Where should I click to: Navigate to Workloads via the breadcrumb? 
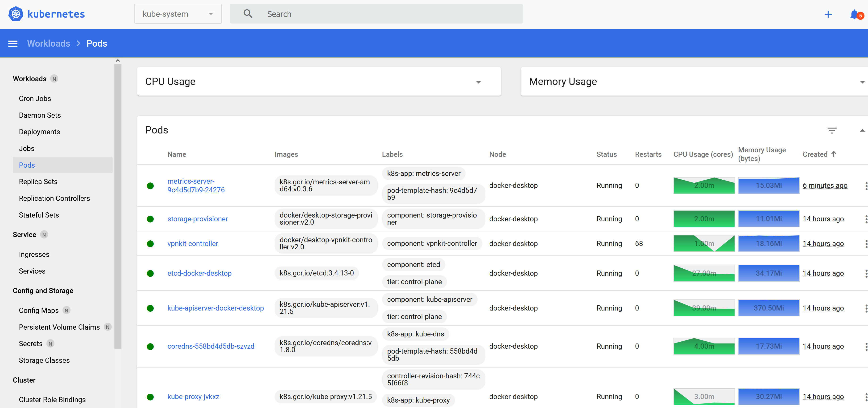coord(48,43)
